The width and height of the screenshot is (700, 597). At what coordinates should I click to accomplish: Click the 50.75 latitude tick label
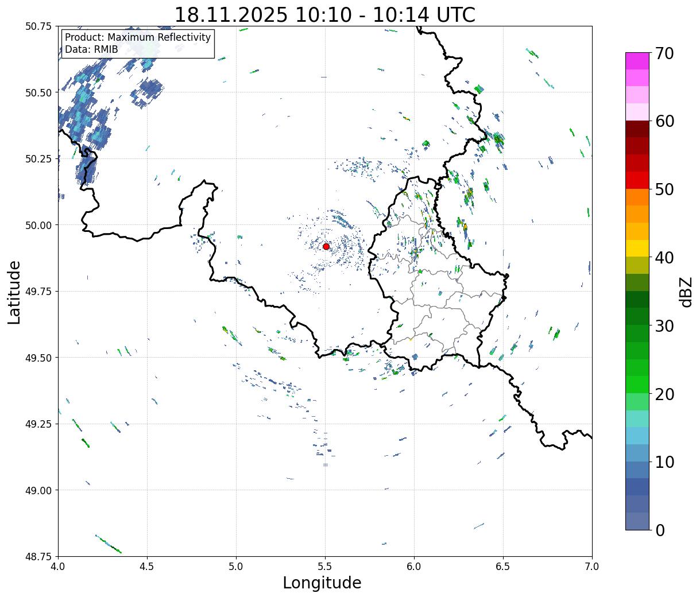tap(38, 26)
